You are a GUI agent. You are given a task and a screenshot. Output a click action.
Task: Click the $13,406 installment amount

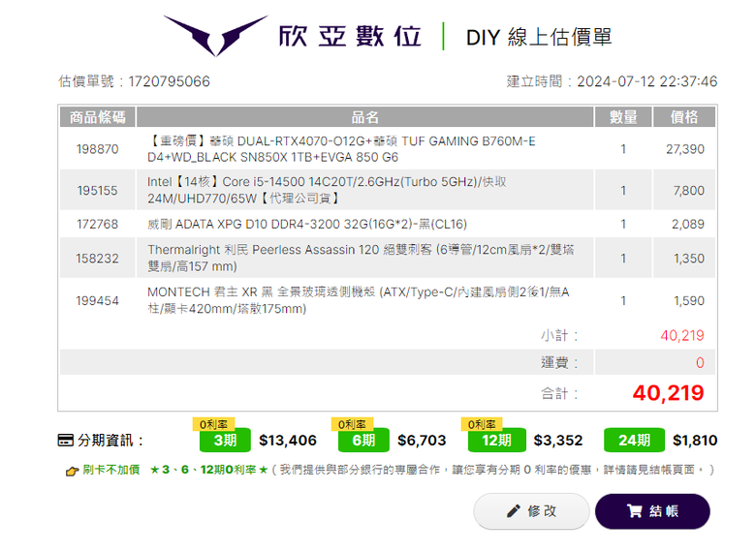[288, 441]
